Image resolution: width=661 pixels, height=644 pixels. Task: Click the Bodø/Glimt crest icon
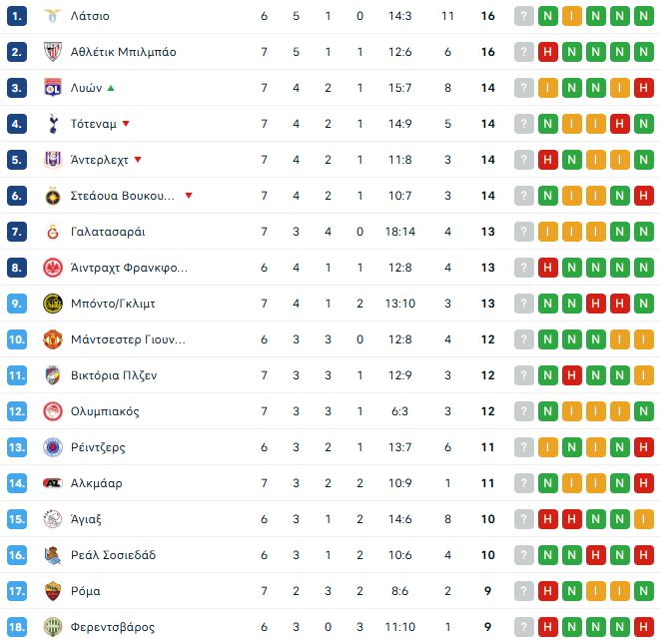coord(52,304)
